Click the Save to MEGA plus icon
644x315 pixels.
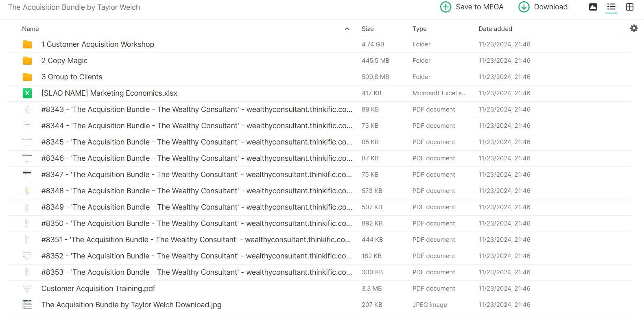click(x=445, y=7)
